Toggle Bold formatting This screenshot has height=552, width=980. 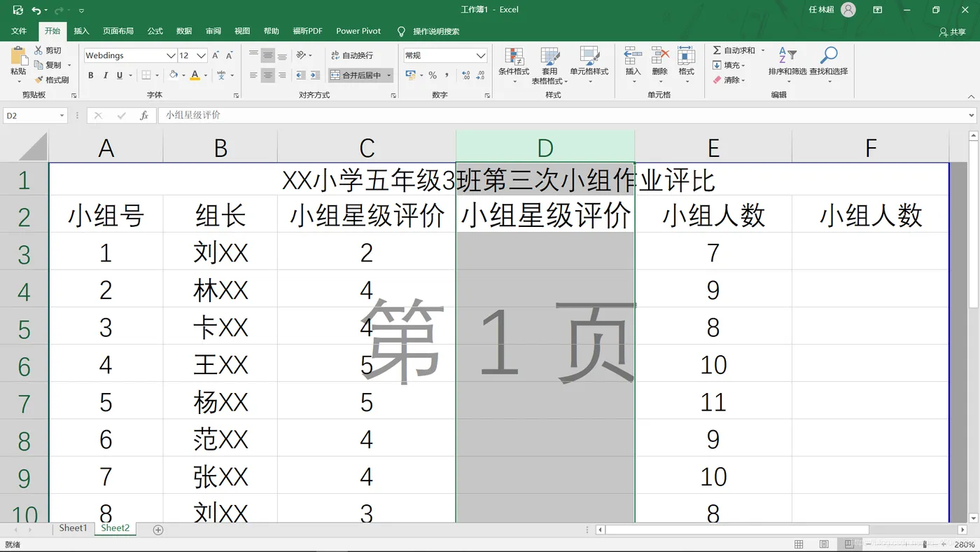pyautogui.click(x=90, y=75)
